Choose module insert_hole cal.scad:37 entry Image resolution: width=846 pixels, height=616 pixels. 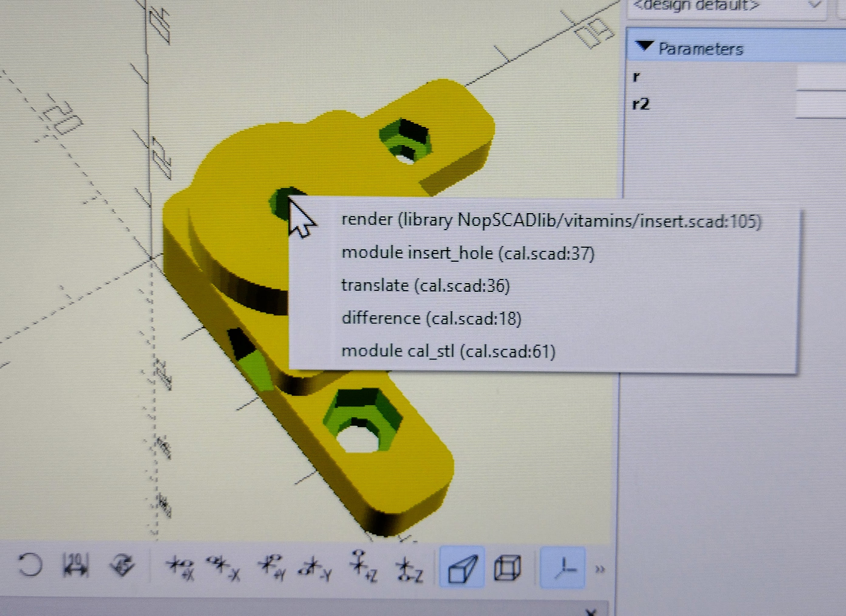468,254
